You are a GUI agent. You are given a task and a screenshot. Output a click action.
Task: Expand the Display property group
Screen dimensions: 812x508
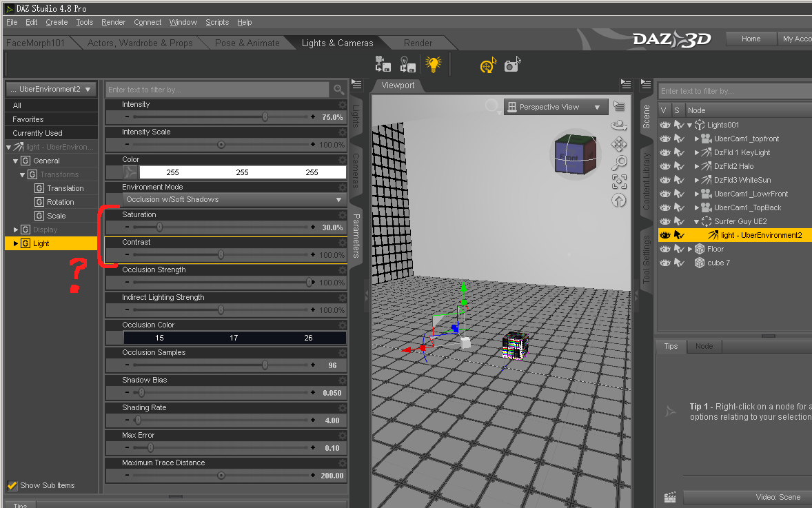point(16,230)
